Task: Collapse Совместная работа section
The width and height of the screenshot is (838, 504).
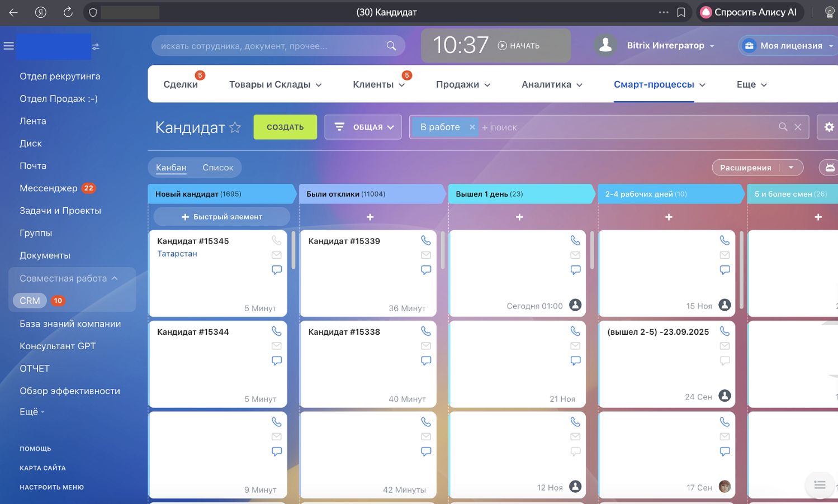Action: [x=69, y=278]
